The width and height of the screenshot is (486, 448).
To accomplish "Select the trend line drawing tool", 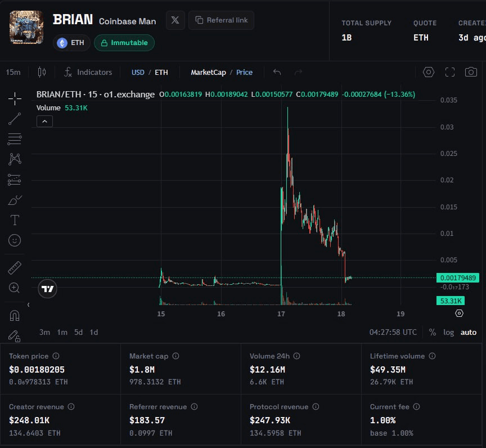I will coord(15,119).
